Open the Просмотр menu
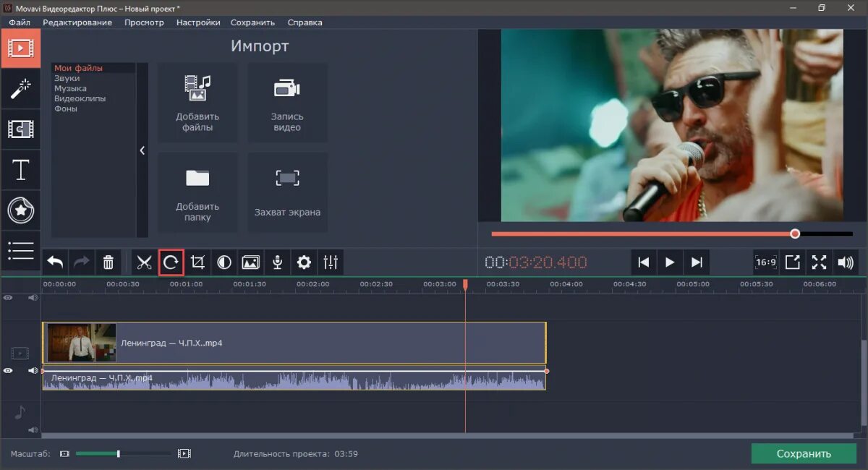The image size is (868, 470). tap(144, 22)
